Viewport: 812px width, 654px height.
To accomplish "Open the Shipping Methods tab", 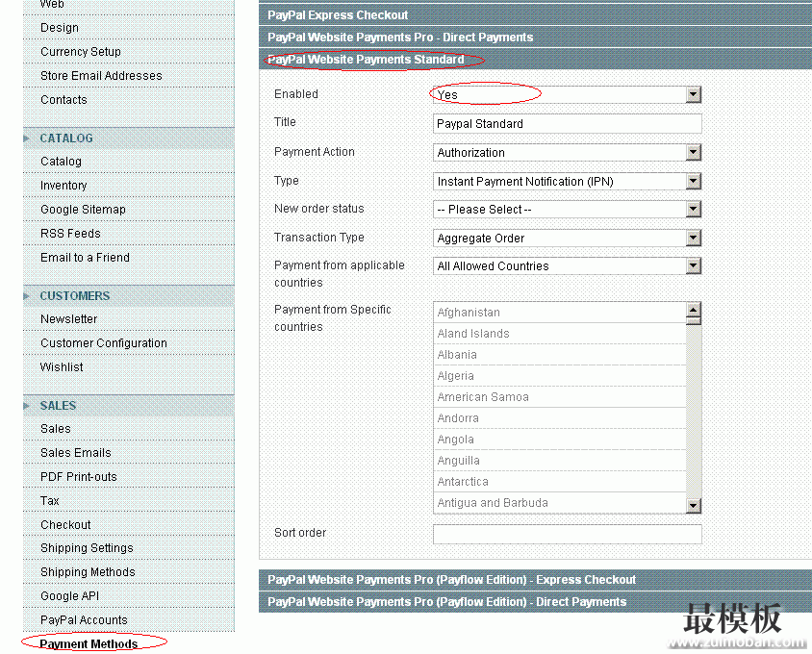I will tap(129, 572).
